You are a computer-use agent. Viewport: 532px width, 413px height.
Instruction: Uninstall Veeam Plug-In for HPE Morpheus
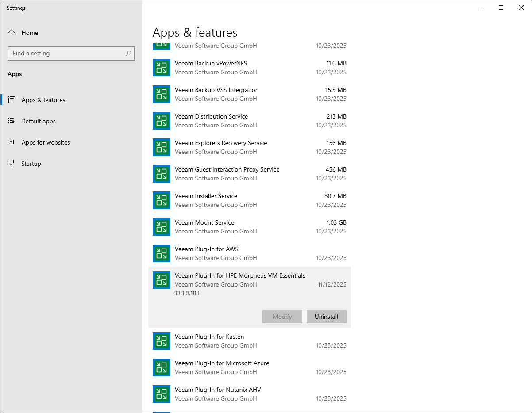(326, 316)
